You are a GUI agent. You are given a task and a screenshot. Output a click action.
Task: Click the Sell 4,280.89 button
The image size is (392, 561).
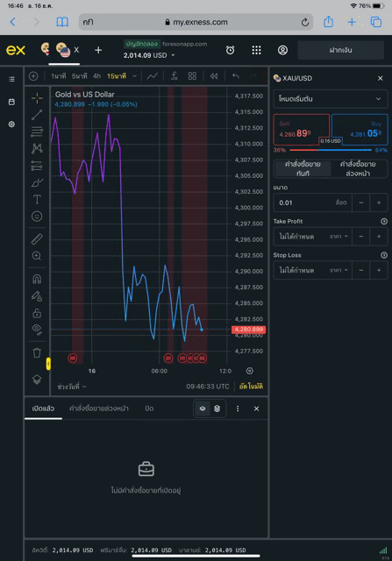(x=302, y=129)
